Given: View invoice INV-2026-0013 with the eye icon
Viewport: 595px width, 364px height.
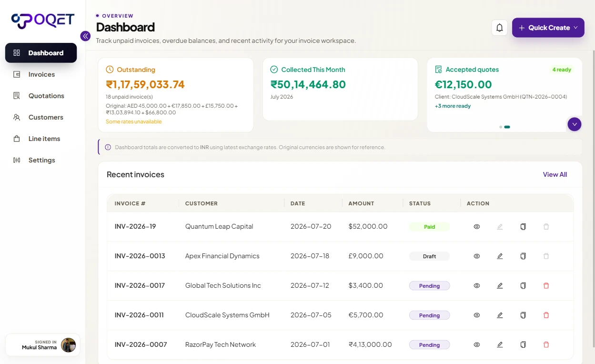Looking at the screenshot, I should (x=476, y=256).
